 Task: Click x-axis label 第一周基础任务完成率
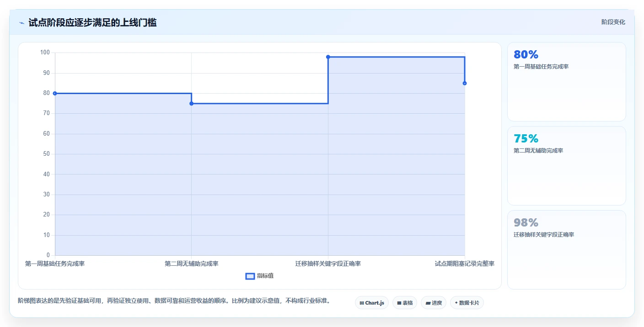pyautogui.click(x=55, y=264)
